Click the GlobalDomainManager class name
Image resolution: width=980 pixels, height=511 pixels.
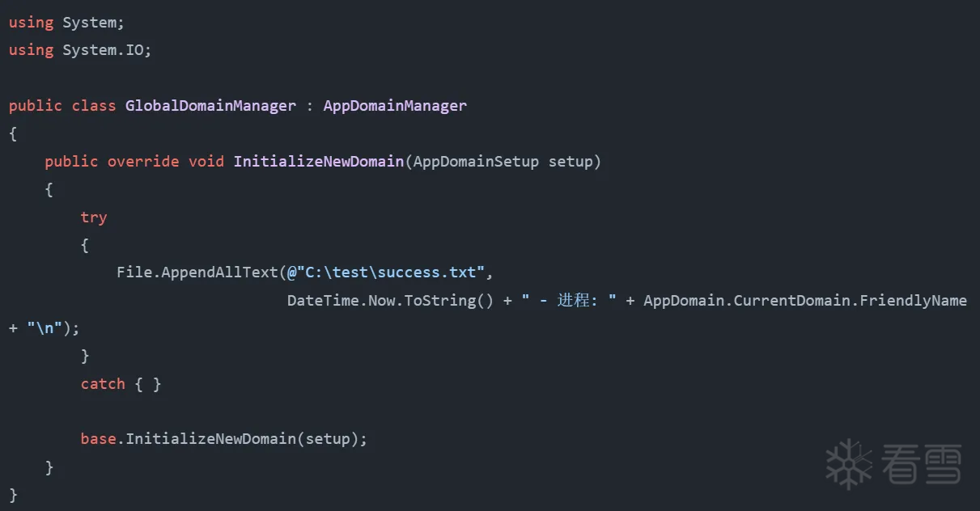[210, 106]
